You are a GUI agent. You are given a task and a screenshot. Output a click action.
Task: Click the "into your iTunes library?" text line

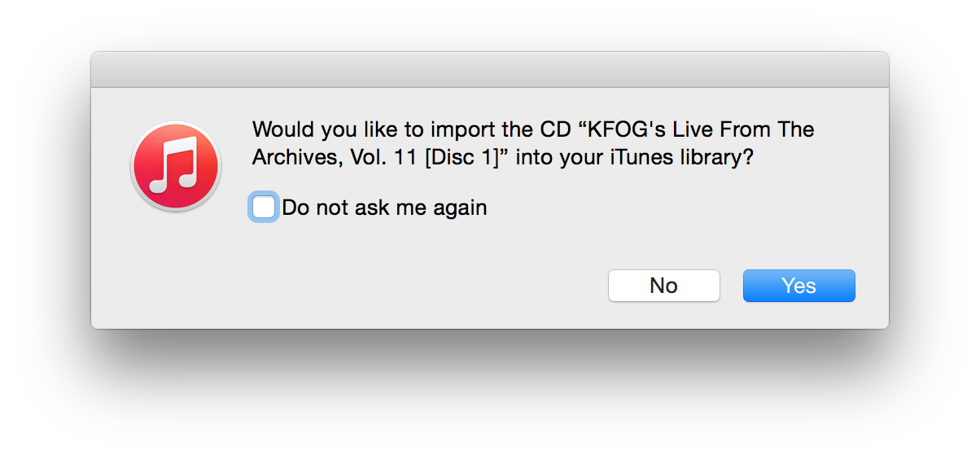coord(628,159)
